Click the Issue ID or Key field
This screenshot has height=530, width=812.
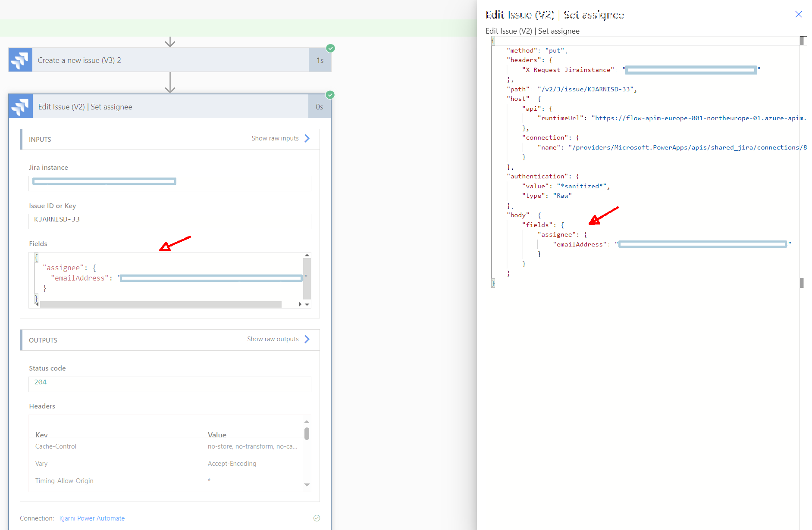[x=170, y=221]
